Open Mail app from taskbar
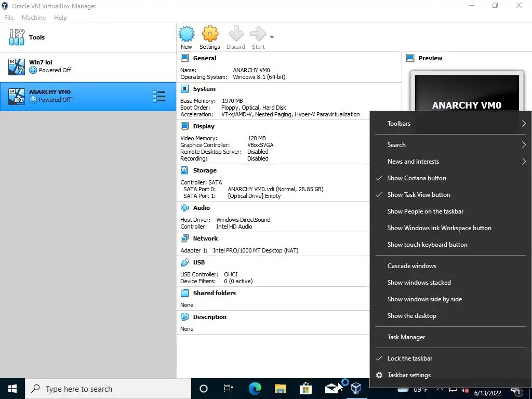Viewport: 532px width, 399px height. 331,389
